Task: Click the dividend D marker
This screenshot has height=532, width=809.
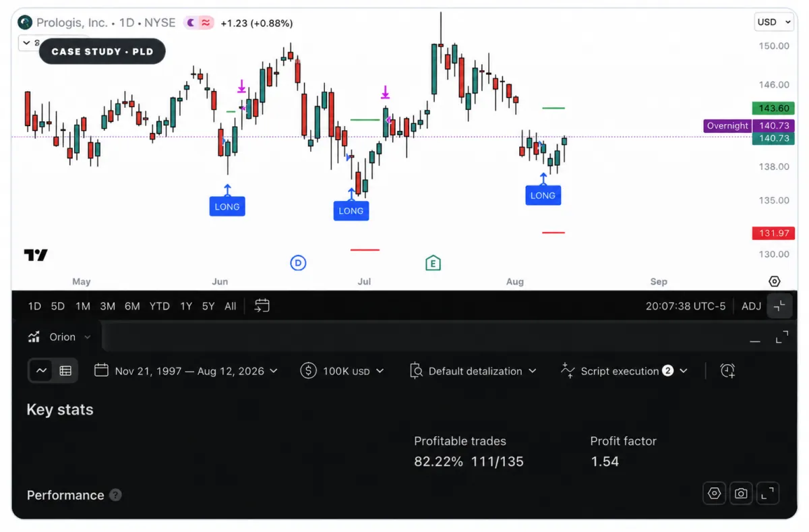Action: tap(298, 263)
